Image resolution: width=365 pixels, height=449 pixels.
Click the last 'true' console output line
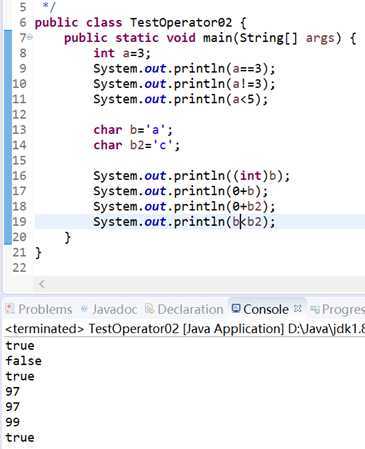(x=20, y=437)
